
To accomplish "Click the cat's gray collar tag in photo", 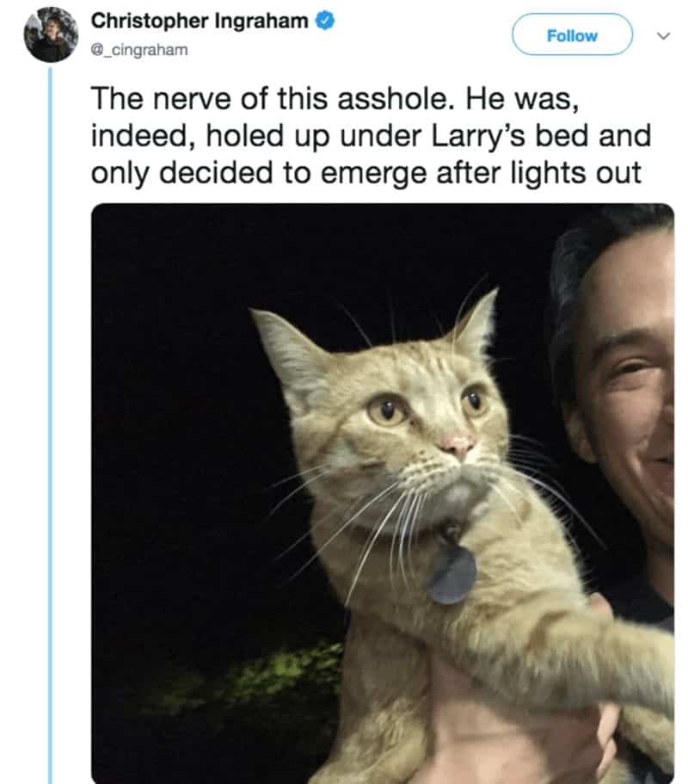I will click(x=452, y=575).
